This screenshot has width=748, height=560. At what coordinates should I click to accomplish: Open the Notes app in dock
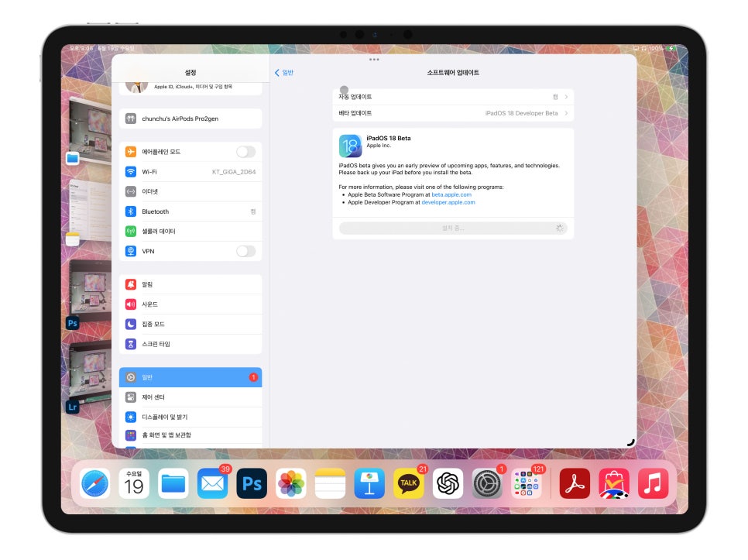point(330,483)
